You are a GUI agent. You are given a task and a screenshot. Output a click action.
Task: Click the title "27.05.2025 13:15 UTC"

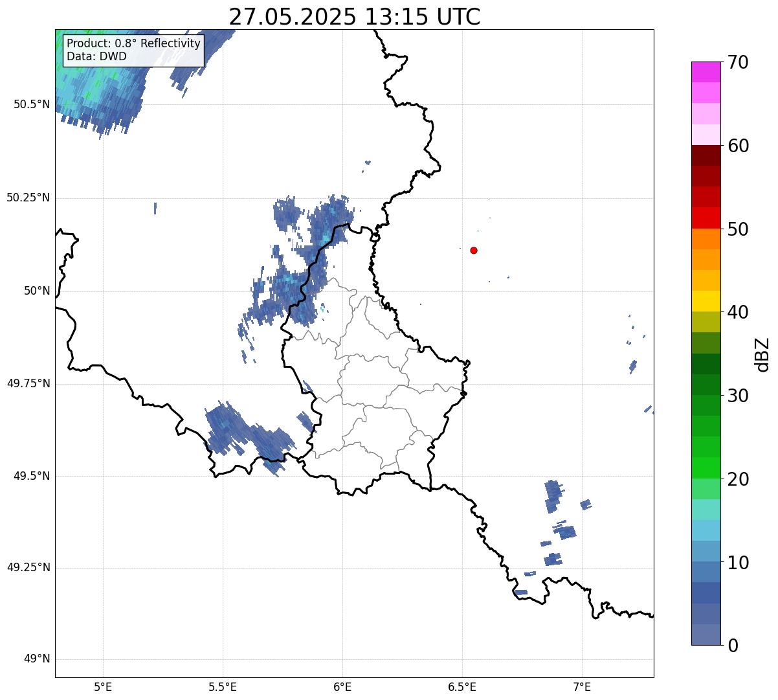(355, 16)
